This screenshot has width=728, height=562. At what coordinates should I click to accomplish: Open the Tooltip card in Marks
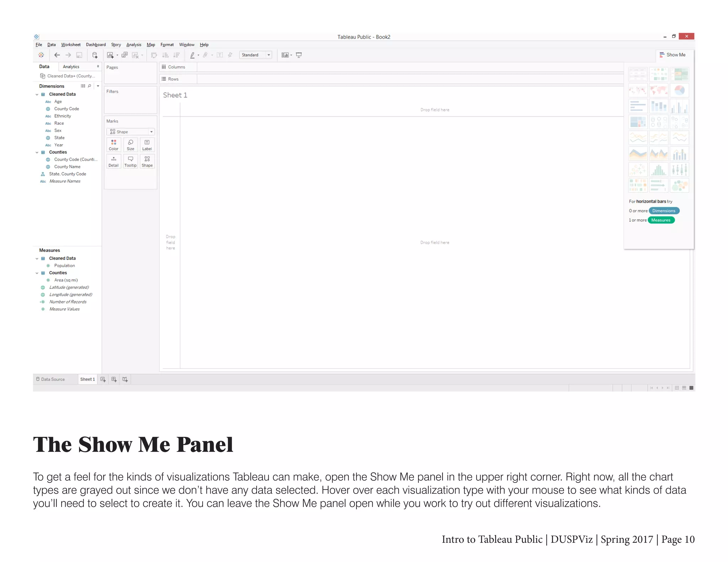point(130,162)
